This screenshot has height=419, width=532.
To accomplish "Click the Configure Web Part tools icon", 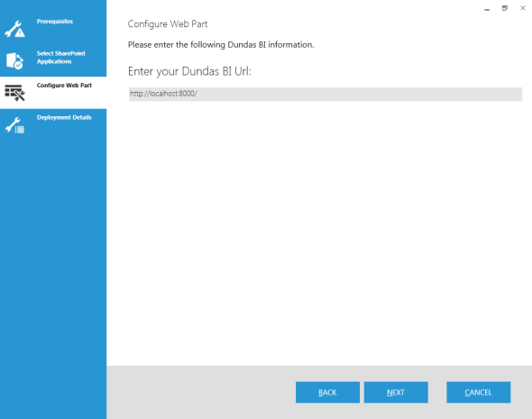I will [14, 93].
